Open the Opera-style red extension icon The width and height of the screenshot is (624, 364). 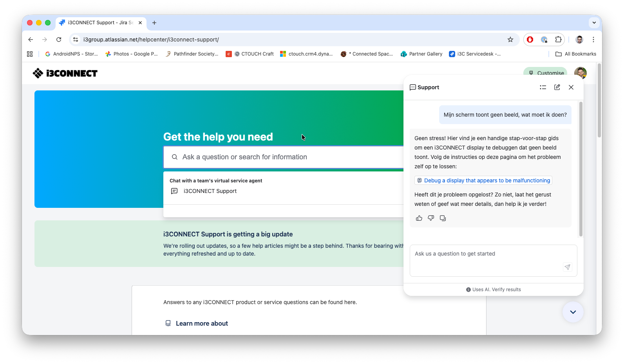(530, 40)
